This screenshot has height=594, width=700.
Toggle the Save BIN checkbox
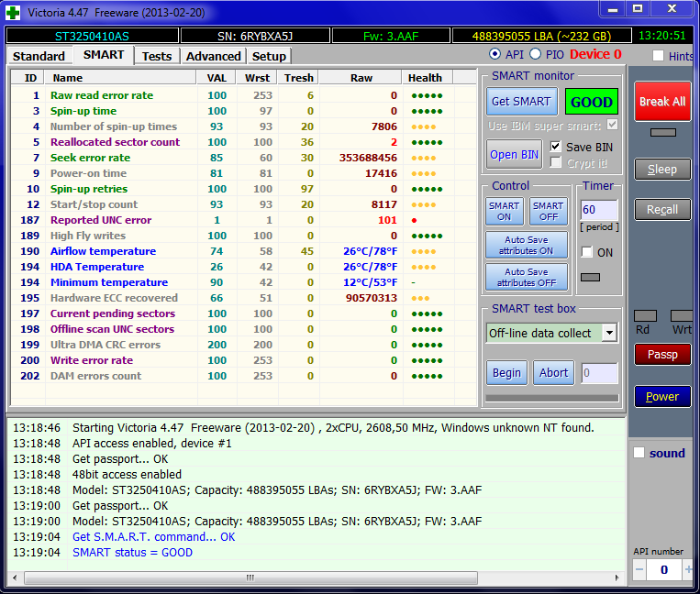point(556,147)
